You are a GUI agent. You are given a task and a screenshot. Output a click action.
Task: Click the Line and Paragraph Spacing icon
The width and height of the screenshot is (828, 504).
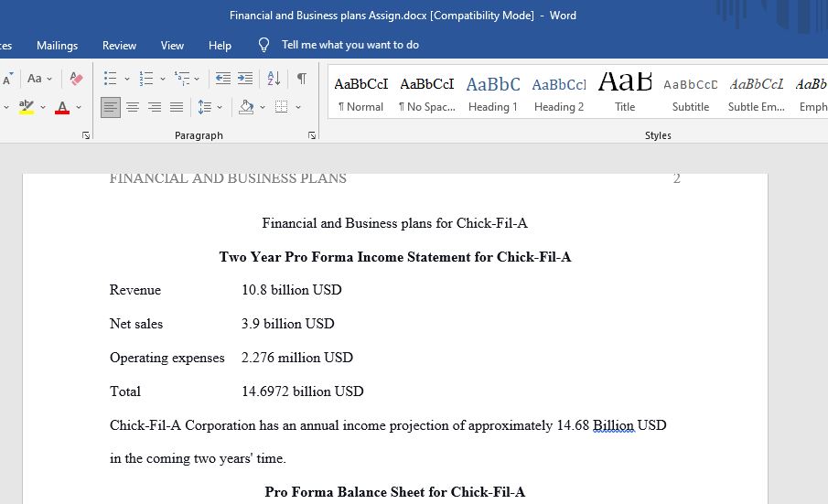tap(204, 108)
